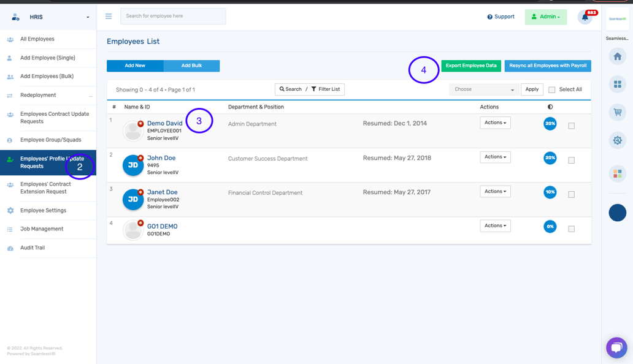Click the solid dark blue circle icon
This screenshot has width=633, height=364.
click(617, 213)
